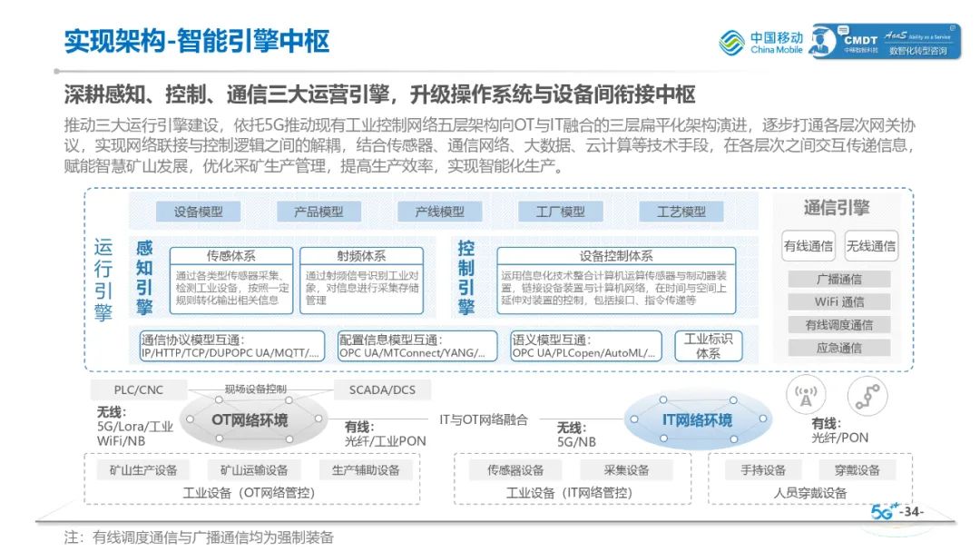Image resolution: width=980 pixels, height=552 pixels.
Task: Click the connected nodes circle icon
Action: pyautogui.click(x=866, y=397)
